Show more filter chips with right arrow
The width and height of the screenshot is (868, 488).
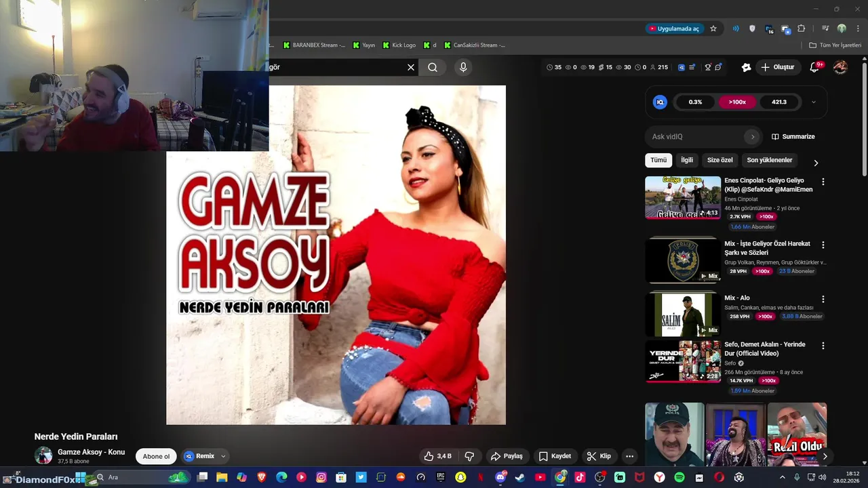pyautogui.click(x=816, y=163)
